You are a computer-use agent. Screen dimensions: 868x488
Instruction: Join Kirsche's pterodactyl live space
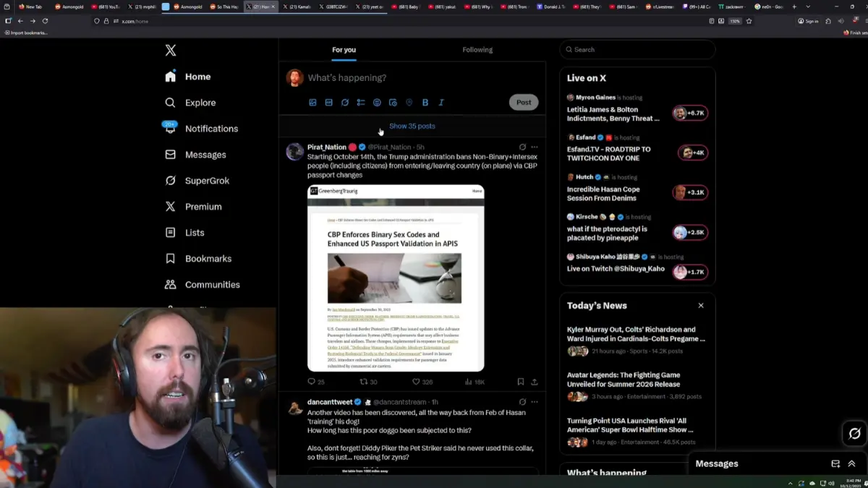pos(637,228)
